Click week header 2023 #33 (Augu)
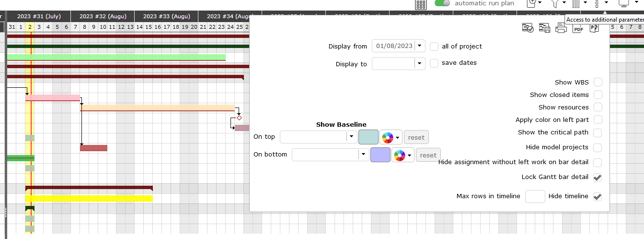 (166, 16)
